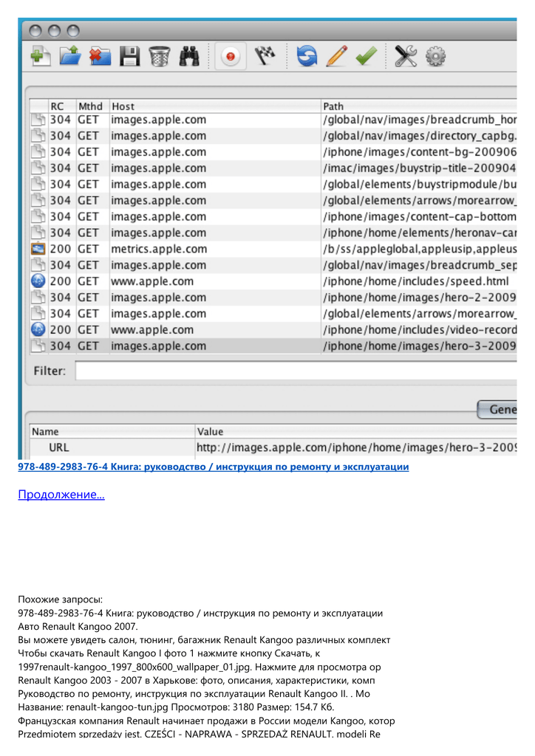535x756 pixels.
Task: Open the 978-489-2983-76-4 Книга link
Action: 213,467
